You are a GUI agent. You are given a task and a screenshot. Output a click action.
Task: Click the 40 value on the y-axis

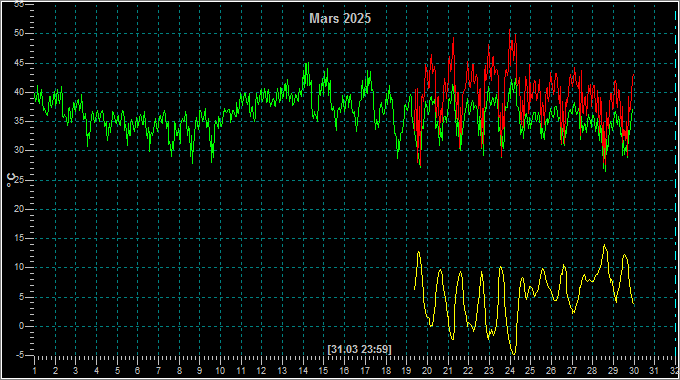click(x=19, y=92)
